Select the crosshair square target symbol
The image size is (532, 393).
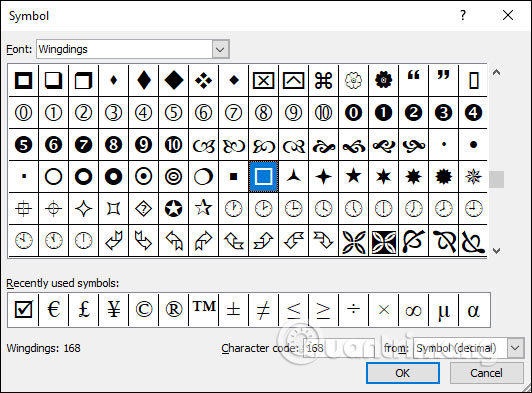tap(23, 208)
